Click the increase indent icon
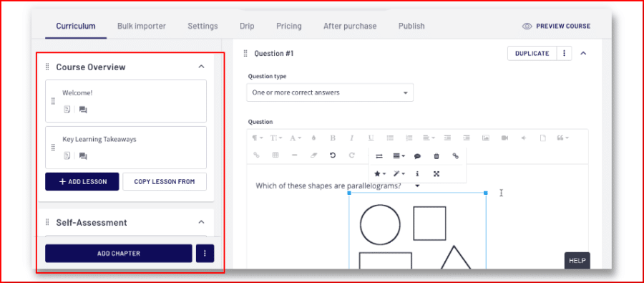This screenshot has height=283, width=644. (x=467, y=138)
